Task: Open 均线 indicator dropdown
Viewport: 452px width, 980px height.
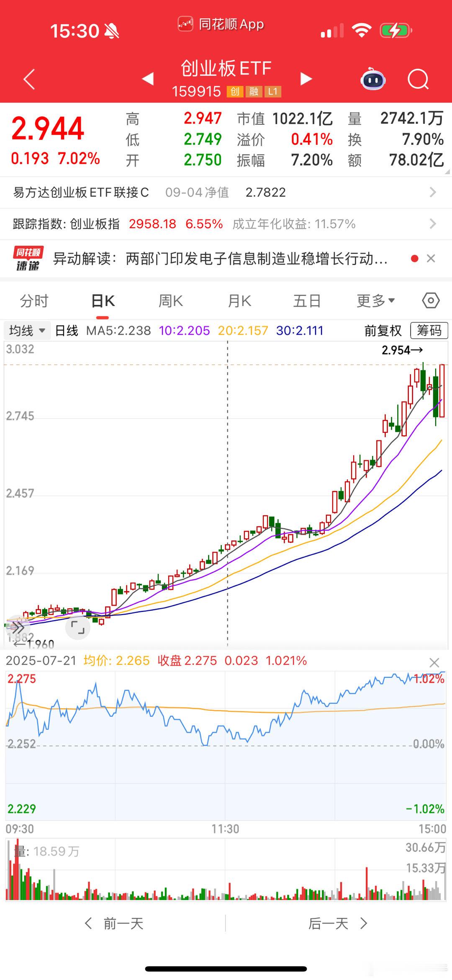Action: point(27,330)
